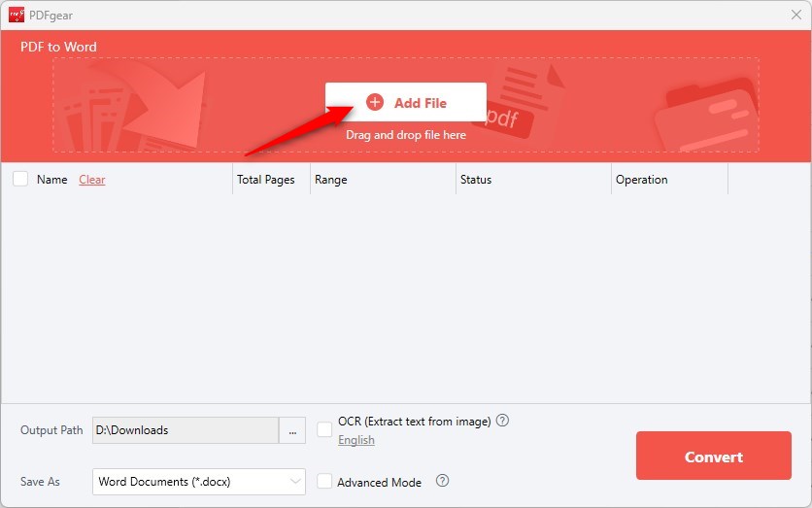Tick the select-all checkbox beside Name
The width and height of the screenshot is (812, 508).
(x=20, y=179)
